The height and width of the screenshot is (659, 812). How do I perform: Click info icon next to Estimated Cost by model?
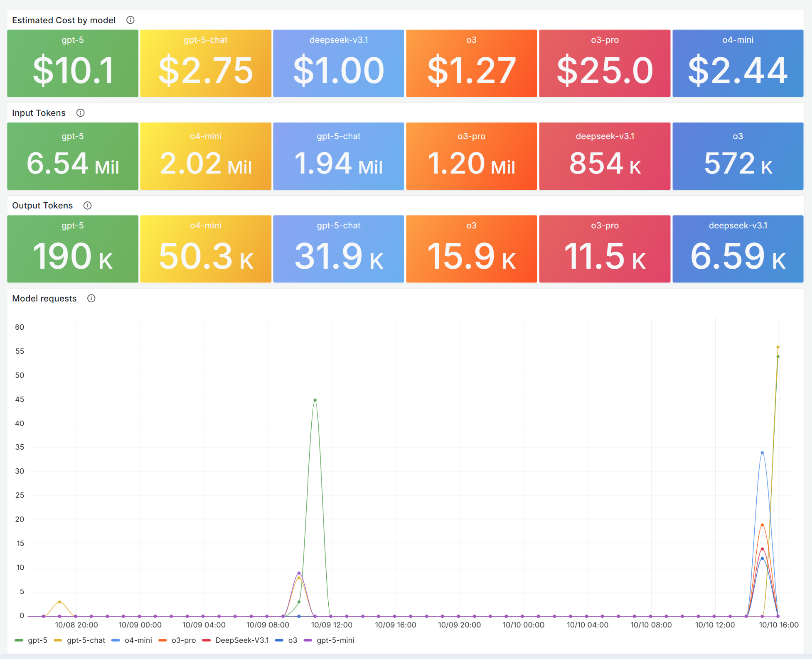coord(130,20)
